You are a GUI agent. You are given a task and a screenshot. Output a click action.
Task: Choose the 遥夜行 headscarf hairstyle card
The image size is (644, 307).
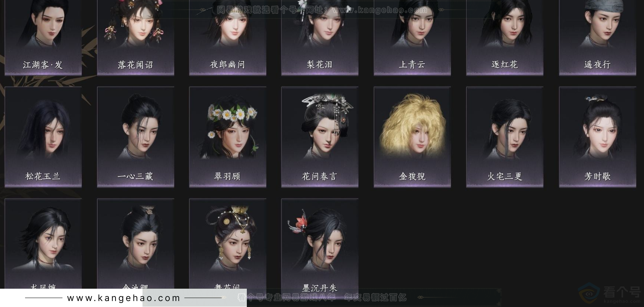click(597, 37)
